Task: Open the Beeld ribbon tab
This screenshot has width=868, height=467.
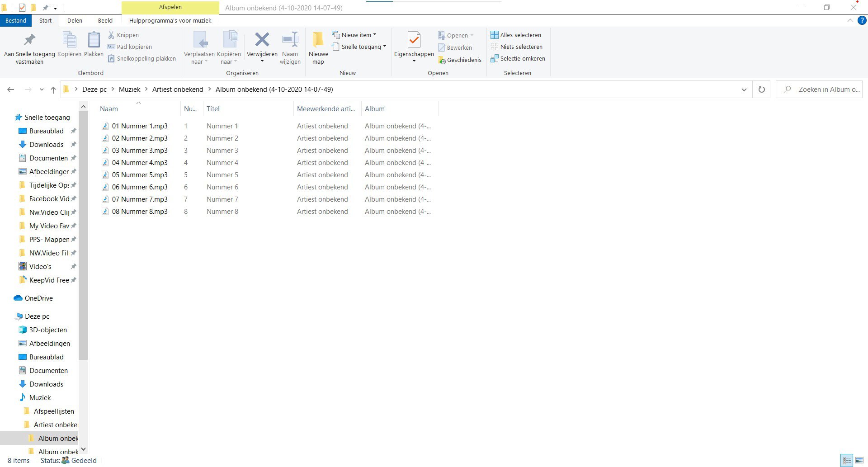Action: (x=105, y=20)
